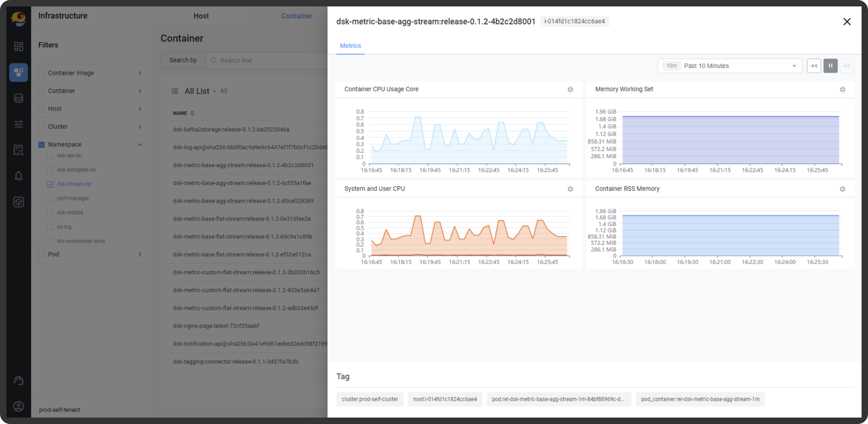Select the Metrics tab
Screen dimensions: 868x424
[351, 46]
